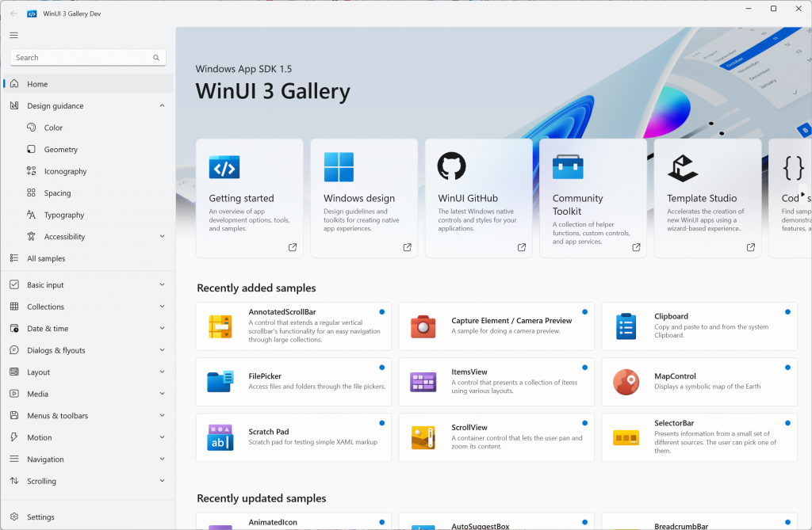
Task: Click the MapControl sample icon
Action: pyautogui.click(x=626, y=382)
